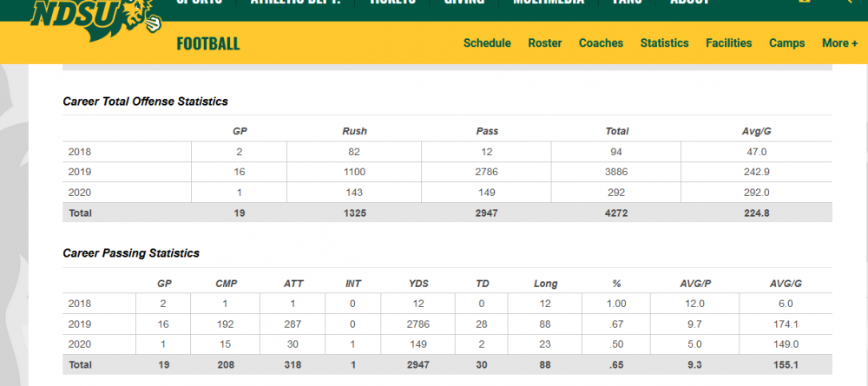The width and height of the screenshot is (868, 386).
Task: Select the 224.8 career average cell
Action: pyautogui.click(x=757, y=213)
